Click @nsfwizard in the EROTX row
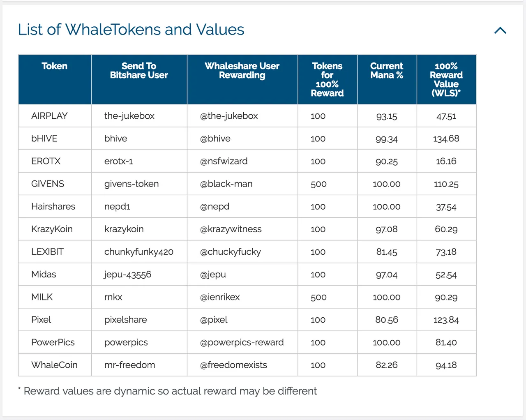The height and width of the screenshot is (420, 526). (x=224, y=161)
